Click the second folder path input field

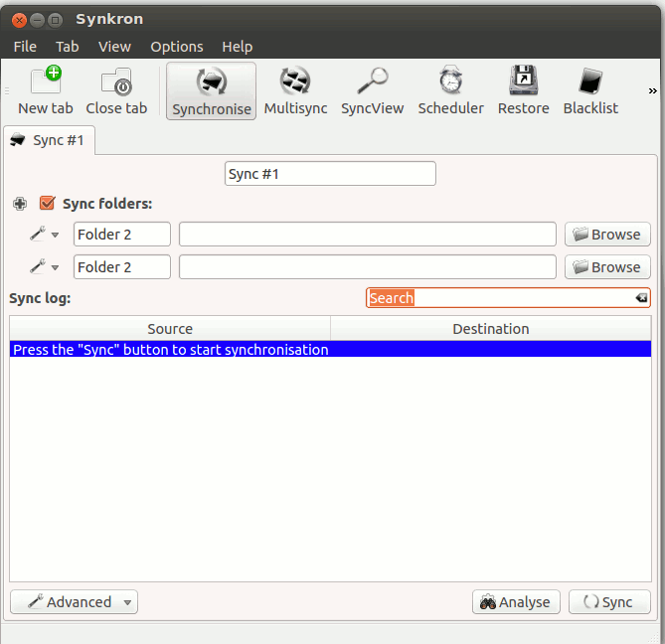point(367,266)
